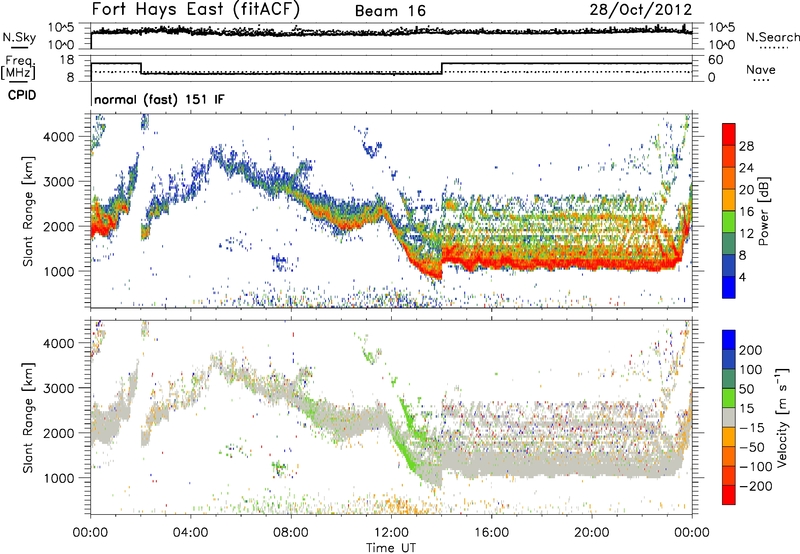Image resolution: width=800 pixels, height=554 pixels.
Task: Click the "100" label on the velocity colorbar
Action: [x=751, y=369]
